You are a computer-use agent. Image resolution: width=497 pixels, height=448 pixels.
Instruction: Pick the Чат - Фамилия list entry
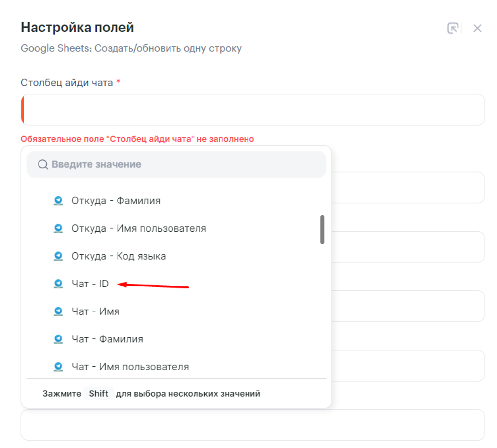point(107,339)
